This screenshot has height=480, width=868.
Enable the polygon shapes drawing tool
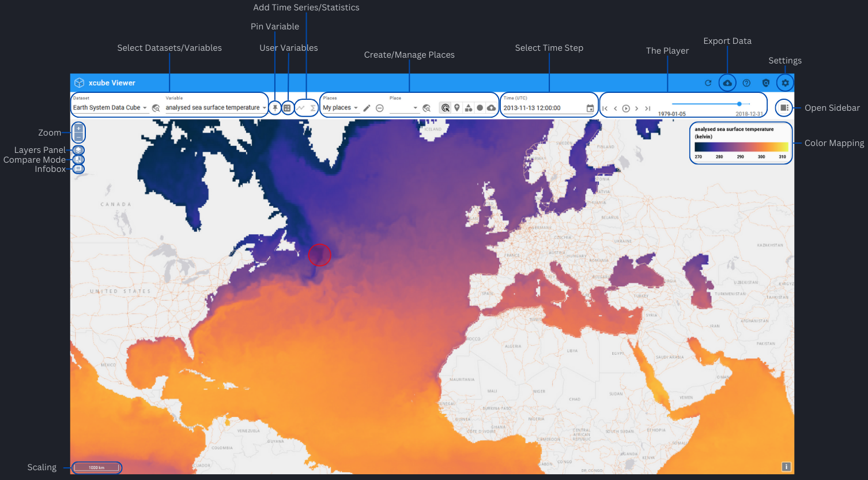click(469, 108)
